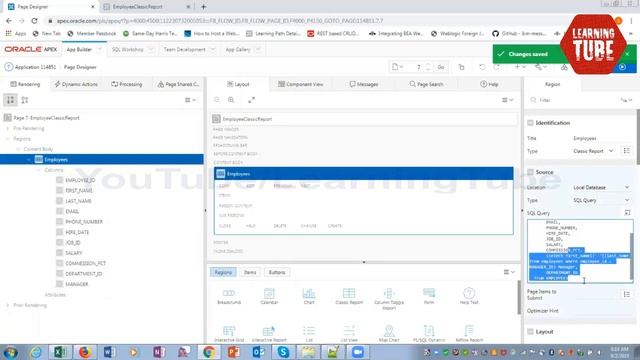Screen dimensions: 640x360
Task: Switch to the Page Shared Components tab
Action: coord(178,84)
